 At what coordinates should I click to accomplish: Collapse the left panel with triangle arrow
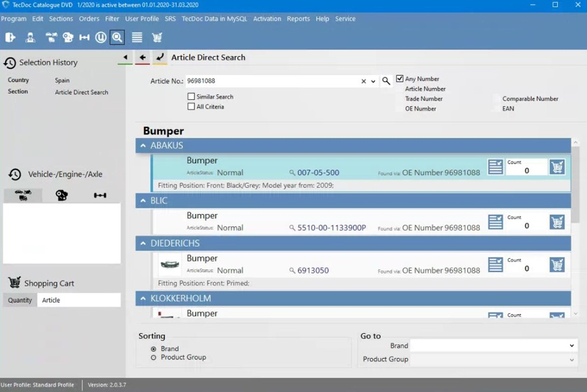tap(125, 57)
